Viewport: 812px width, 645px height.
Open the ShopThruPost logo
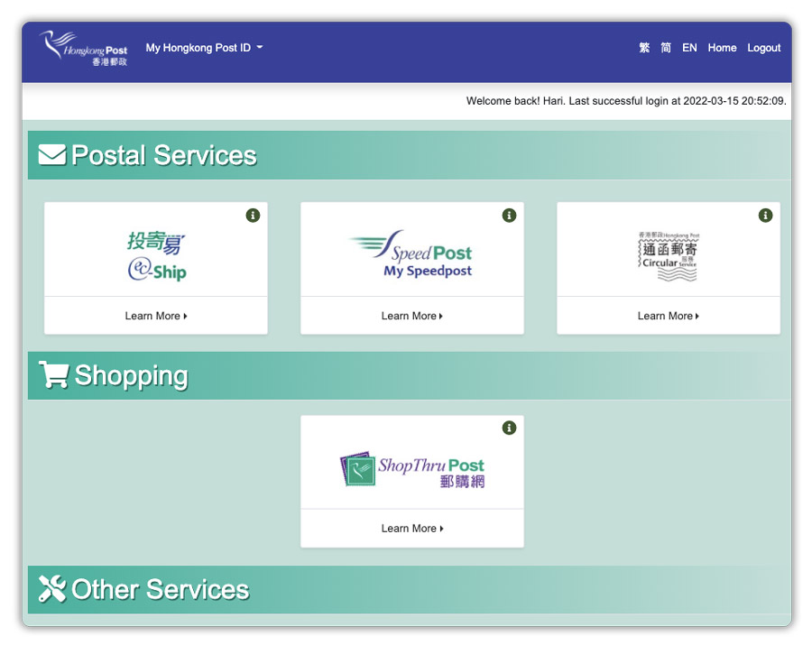[412, 469]
